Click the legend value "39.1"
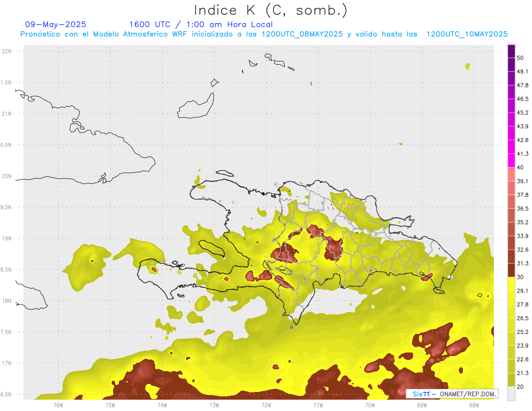 point(523,181)
